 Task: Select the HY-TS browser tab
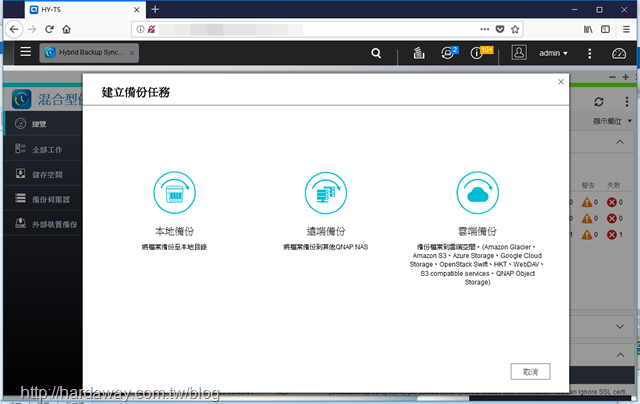tap(85, 9)
